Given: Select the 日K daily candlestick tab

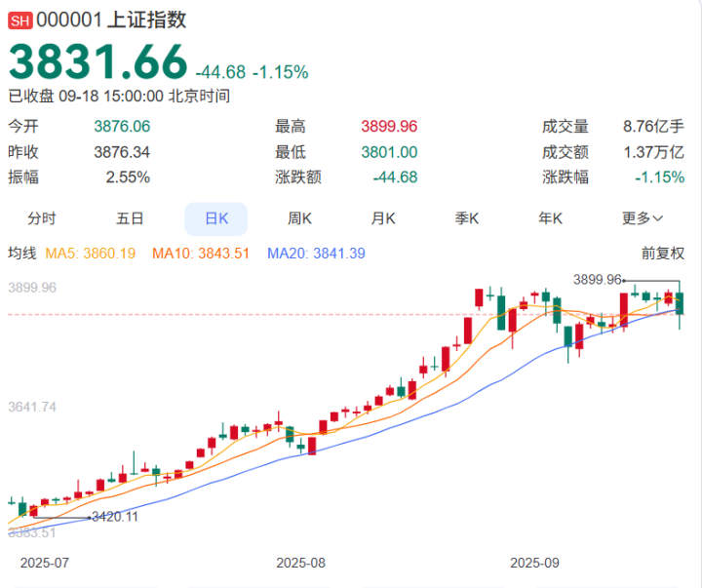Looking at the screenshot, I should 216,219.
